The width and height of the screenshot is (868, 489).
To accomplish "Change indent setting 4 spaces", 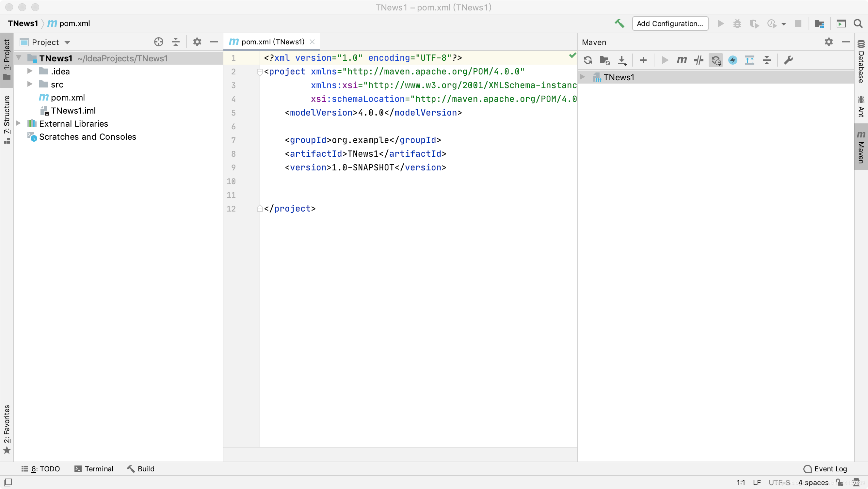I will (813, 482).
